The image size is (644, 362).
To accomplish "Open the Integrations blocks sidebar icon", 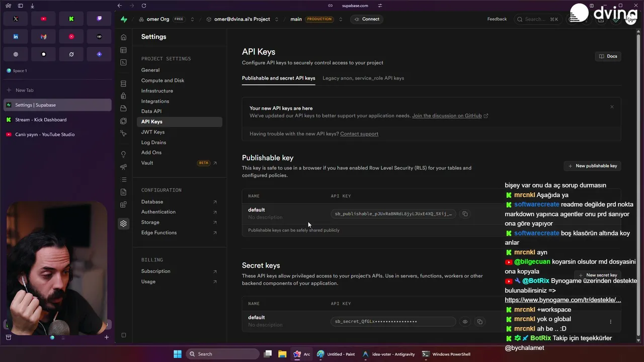I will 123,205.
